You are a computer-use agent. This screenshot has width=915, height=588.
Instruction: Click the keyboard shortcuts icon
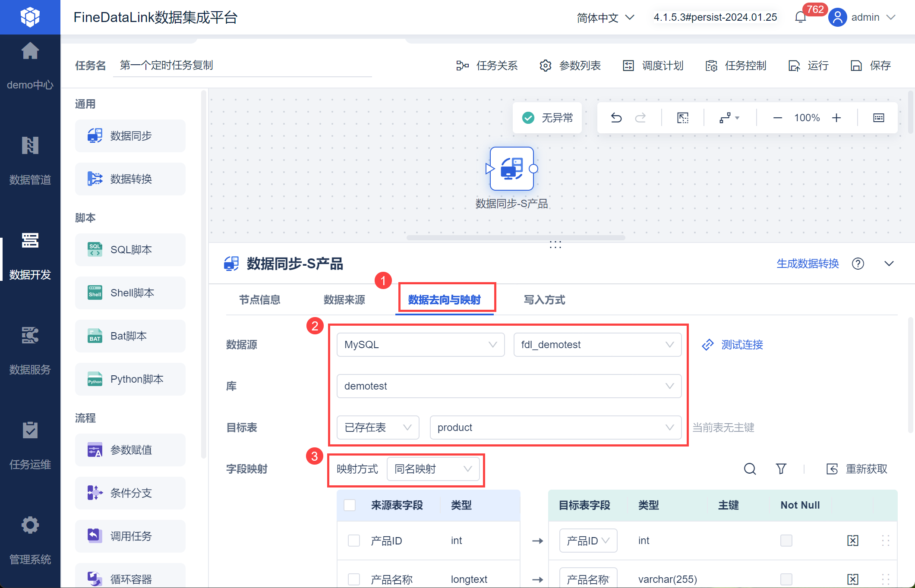878,118
